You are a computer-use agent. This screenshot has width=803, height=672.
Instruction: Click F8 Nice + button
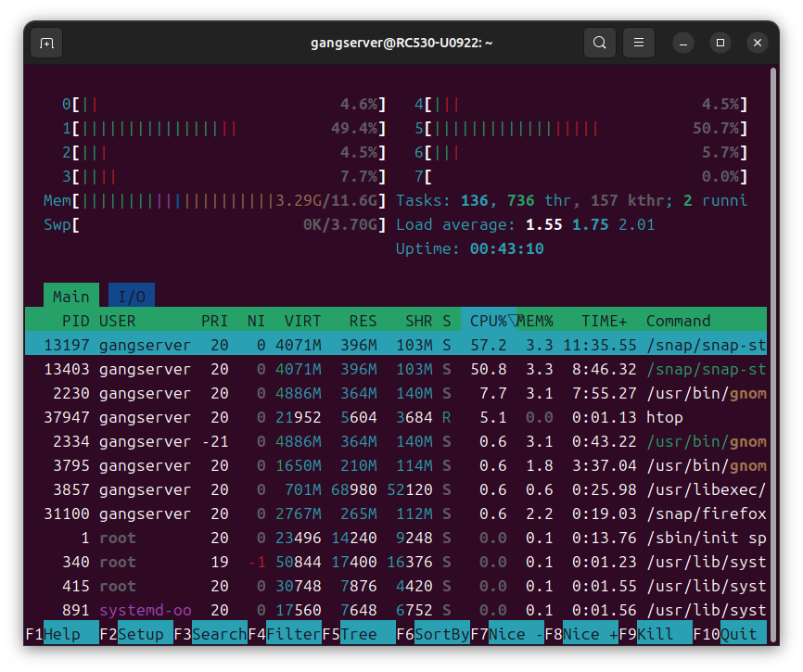click(x=581, y=634)
